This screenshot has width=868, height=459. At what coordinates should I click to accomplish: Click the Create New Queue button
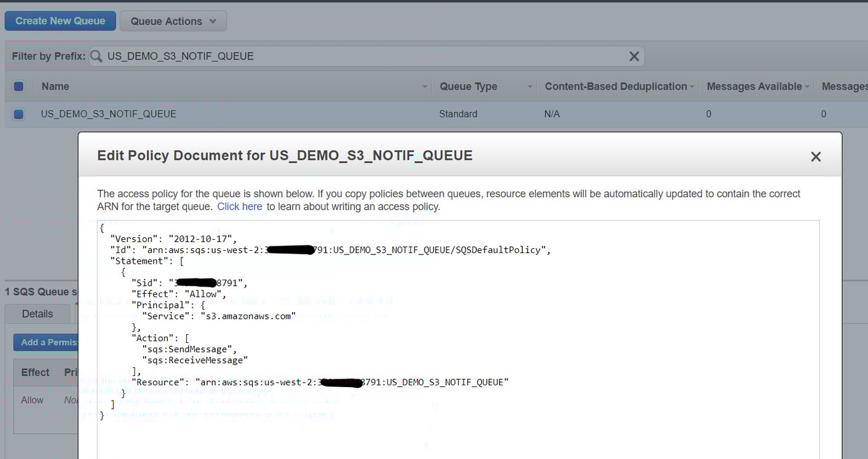60,20
